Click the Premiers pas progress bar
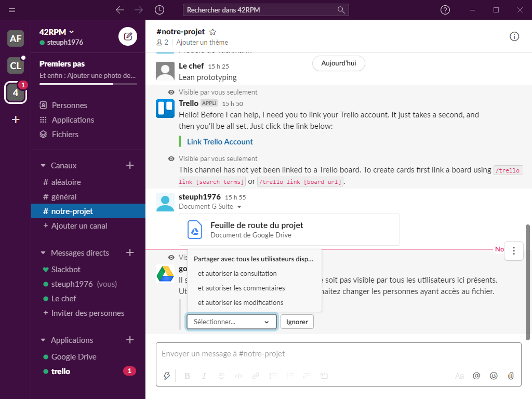Viewport: 532px width, 399px height. [88, 84]
